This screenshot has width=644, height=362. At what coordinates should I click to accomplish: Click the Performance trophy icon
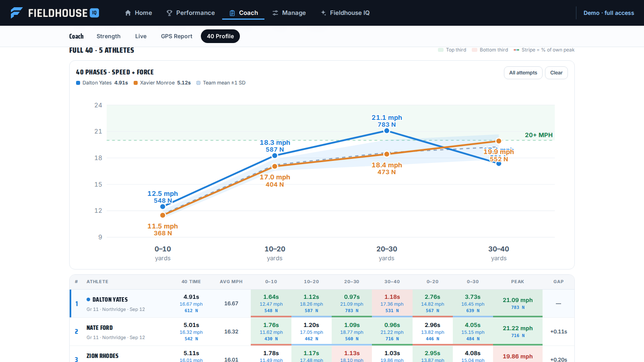[169, 13]
